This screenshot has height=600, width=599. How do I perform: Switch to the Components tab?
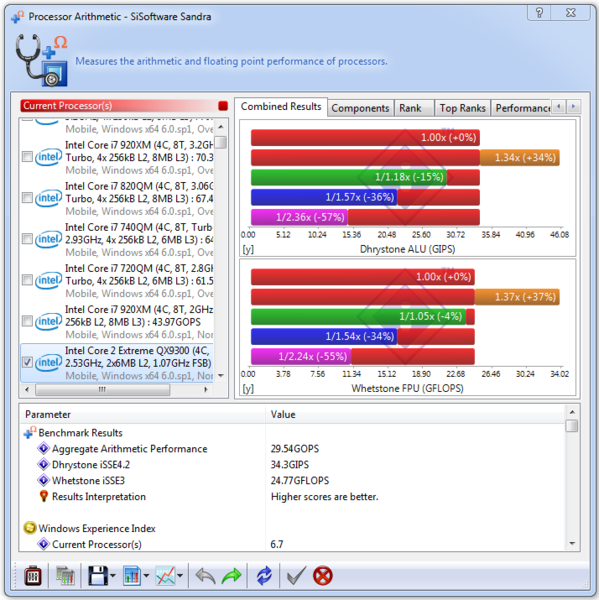click(360, 108)
